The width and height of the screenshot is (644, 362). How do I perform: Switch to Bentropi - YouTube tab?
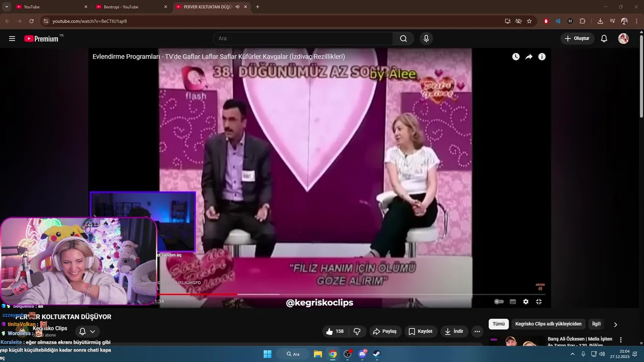(x=131, y=7)
